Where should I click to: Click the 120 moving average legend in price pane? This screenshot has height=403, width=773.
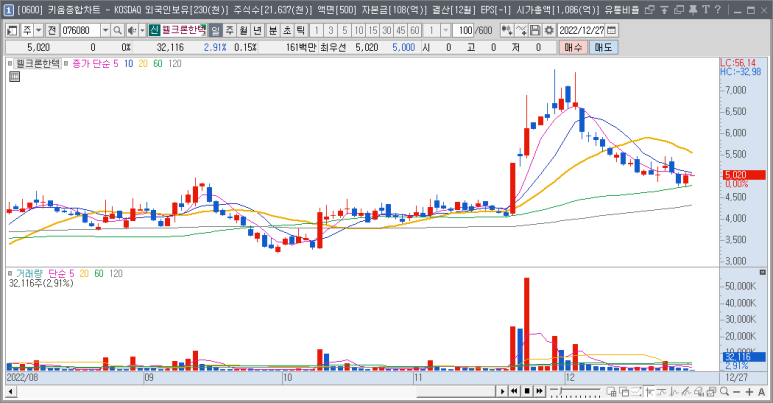[x=175, y=64]
